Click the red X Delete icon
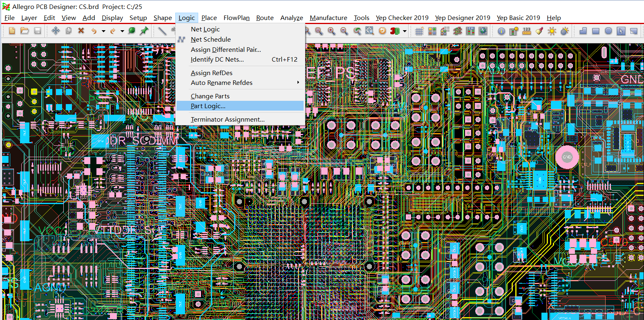This screenshot has height=320, width=644. click(81, 31)
